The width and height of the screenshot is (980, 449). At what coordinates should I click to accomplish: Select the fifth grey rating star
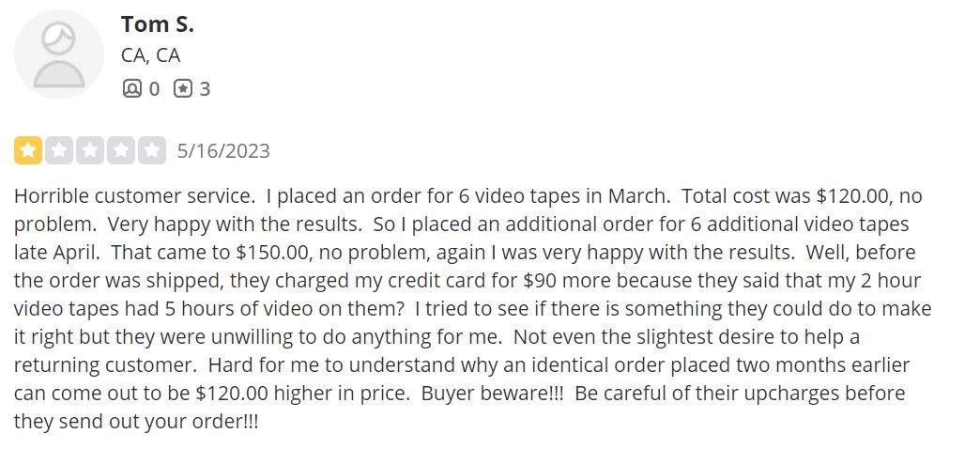[x=151, y=150]
